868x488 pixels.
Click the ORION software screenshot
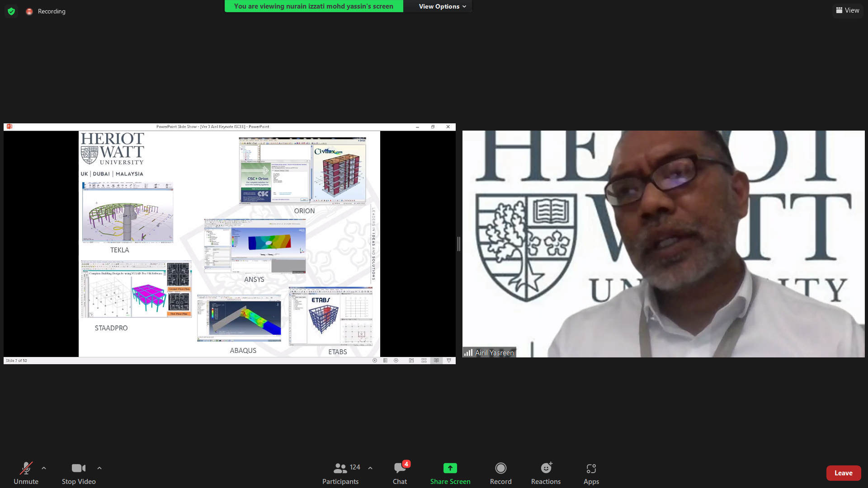[x=302, y=171]
